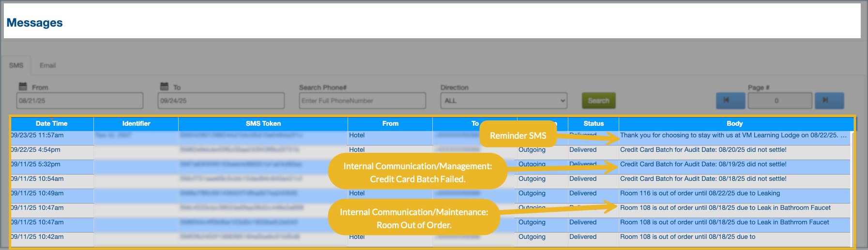
Task: Open the Direction dropdown showing ALL
Action: click(503, 101)
